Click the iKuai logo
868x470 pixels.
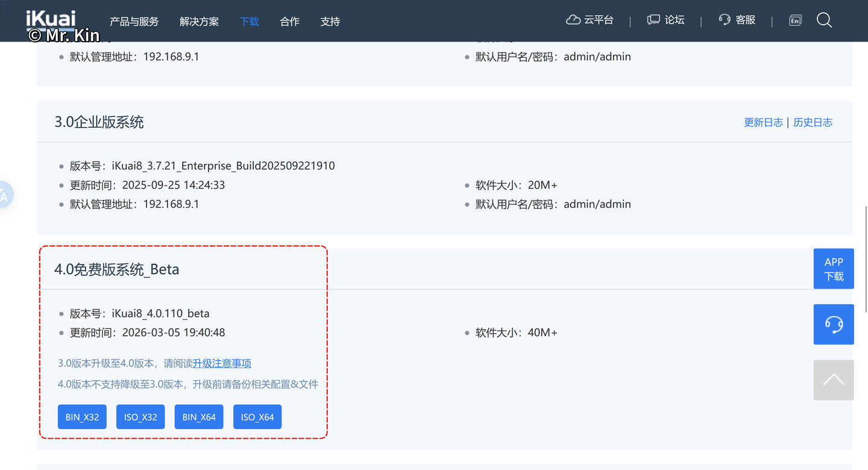pos(51,19)
